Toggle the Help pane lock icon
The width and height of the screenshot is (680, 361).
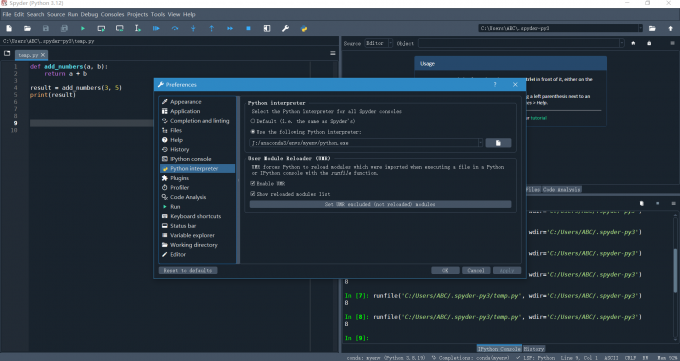(649, 43)
